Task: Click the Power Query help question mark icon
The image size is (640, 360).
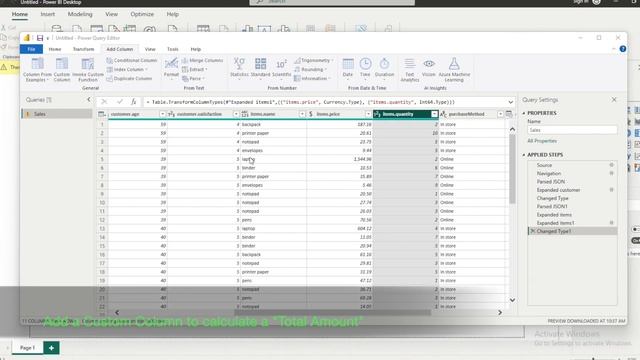Action: 622,49
